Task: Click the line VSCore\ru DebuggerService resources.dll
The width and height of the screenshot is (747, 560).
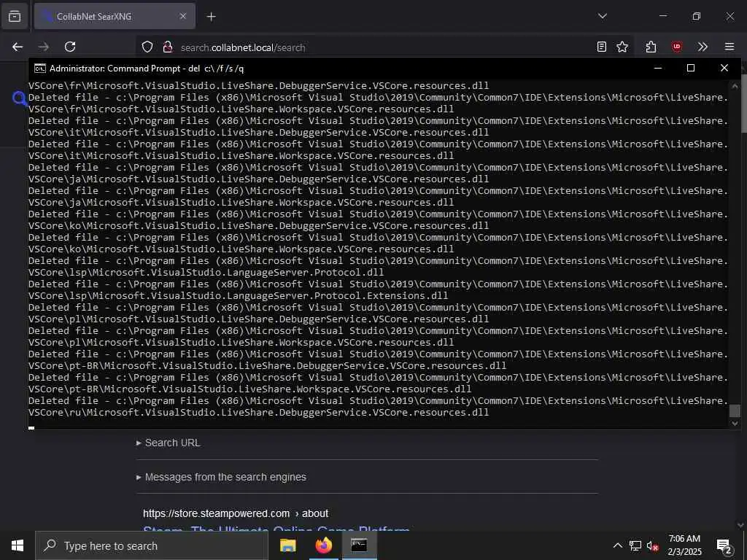Action: point(259,413)
